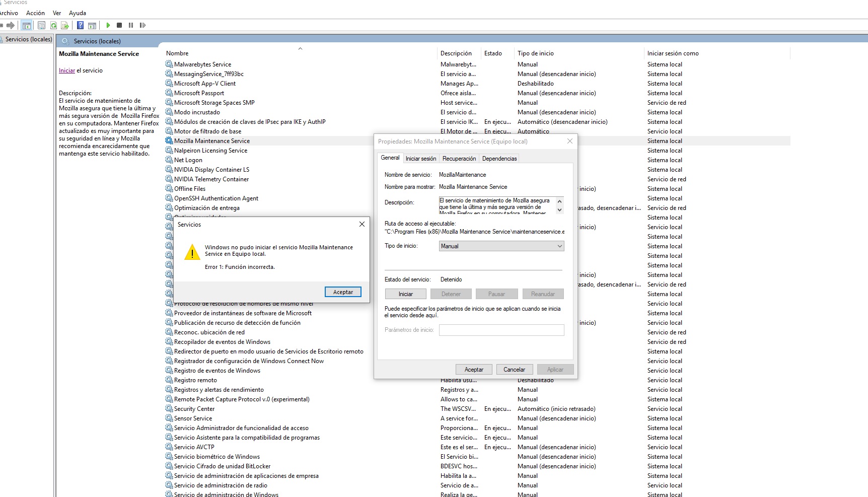Switch to the Iniciar sesión tab

(421, 159)
